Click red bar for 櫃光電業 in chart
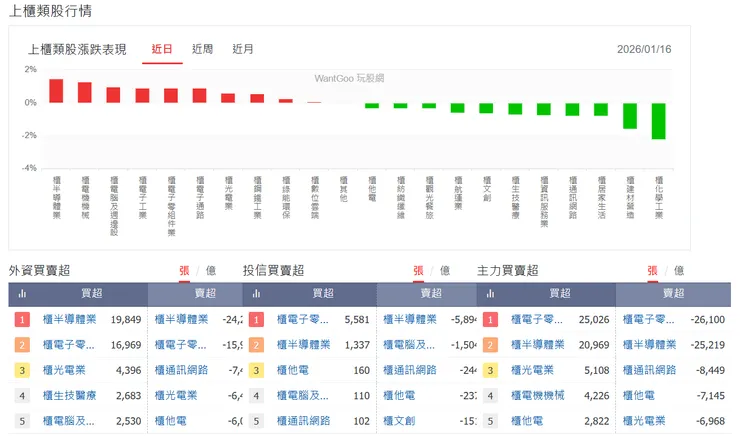The image size is (740, 437). click(x=228, y=98)
